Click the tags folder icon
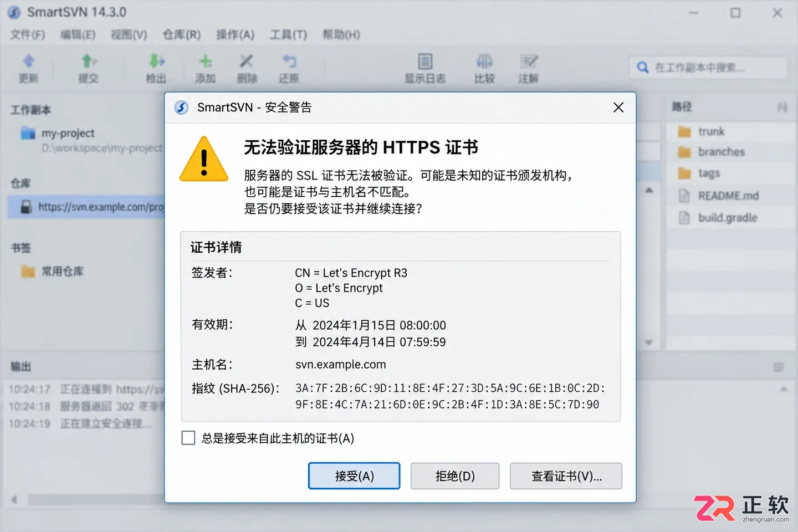Viewport: 798px width, 532px height. 685,173
